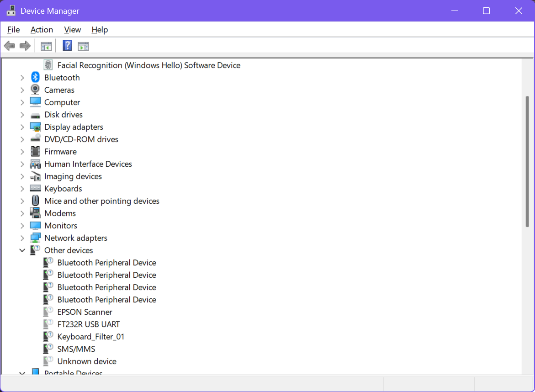Click the EPSON Scanner device icon
The height and width of the screenshot is (392, 535).
[x=48, y=312]
